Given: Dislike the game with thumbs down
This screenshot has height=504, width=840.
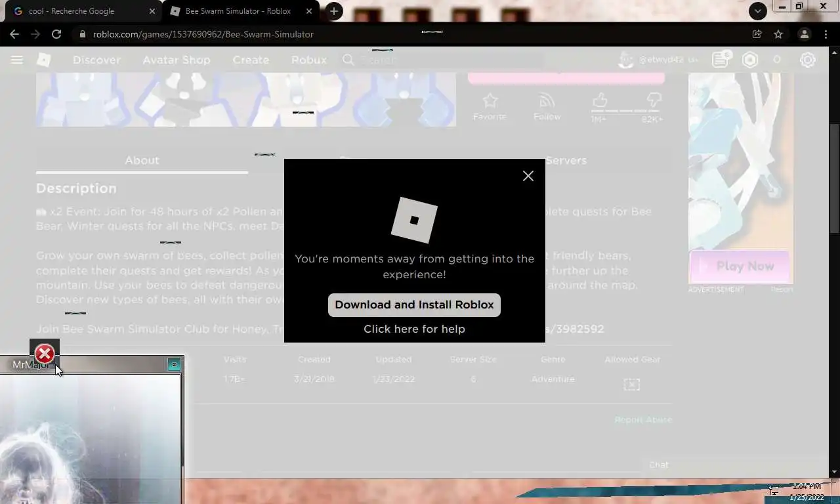Looking at the screenshot, I should click(x=654, y=100).
